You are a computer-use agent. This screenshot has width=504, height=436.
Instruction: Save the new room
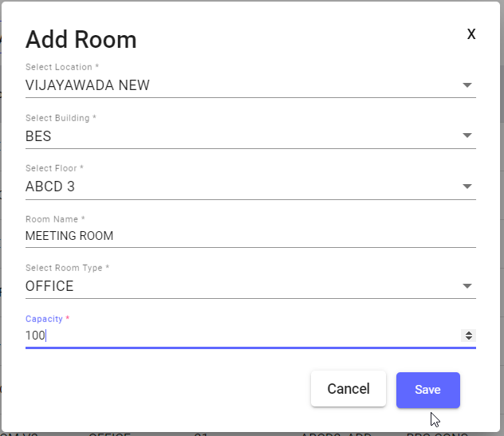pyautogui.click(x=427, y=390)
